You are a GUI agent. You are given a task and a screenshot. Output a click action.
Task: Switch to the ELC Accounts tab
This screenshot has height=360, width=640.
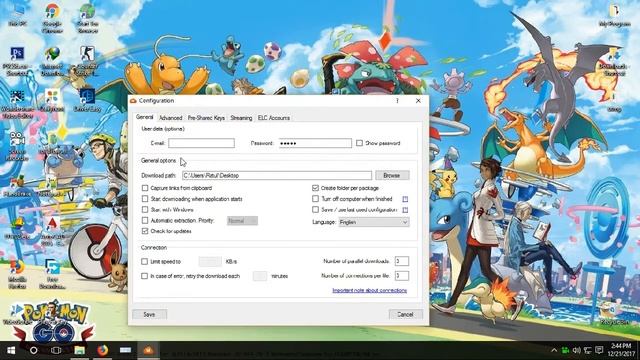(x=274, y=118)
